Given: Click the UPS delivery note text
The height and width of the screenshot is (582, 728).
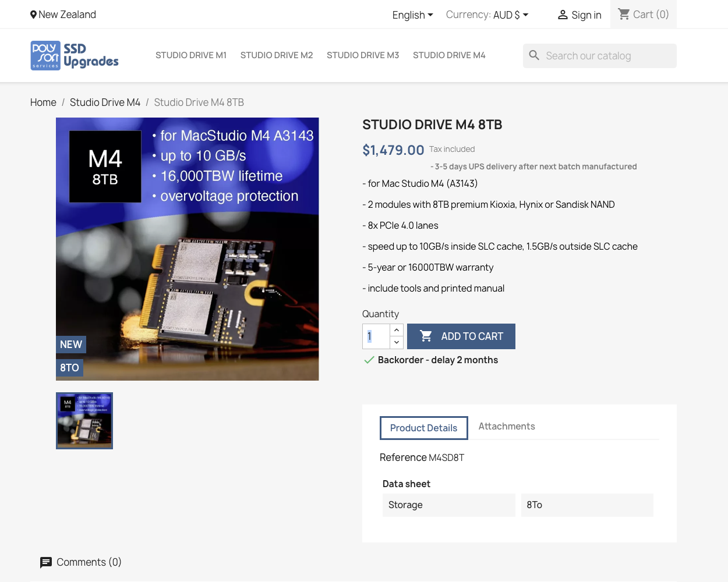Looking at the screenshot, I should pos(533,166).
